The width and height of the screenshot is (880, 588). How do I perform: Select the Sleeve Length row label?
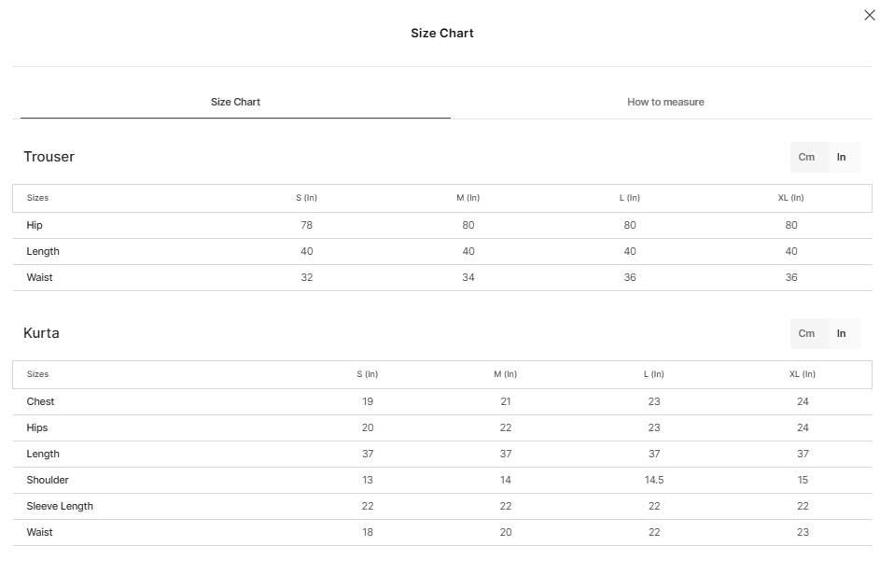[60, 506]
